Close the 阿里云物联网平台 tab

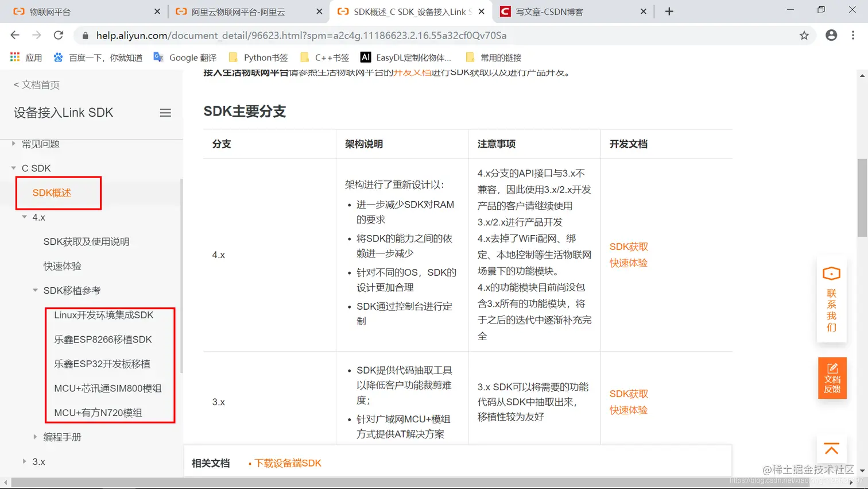[319, 11]
